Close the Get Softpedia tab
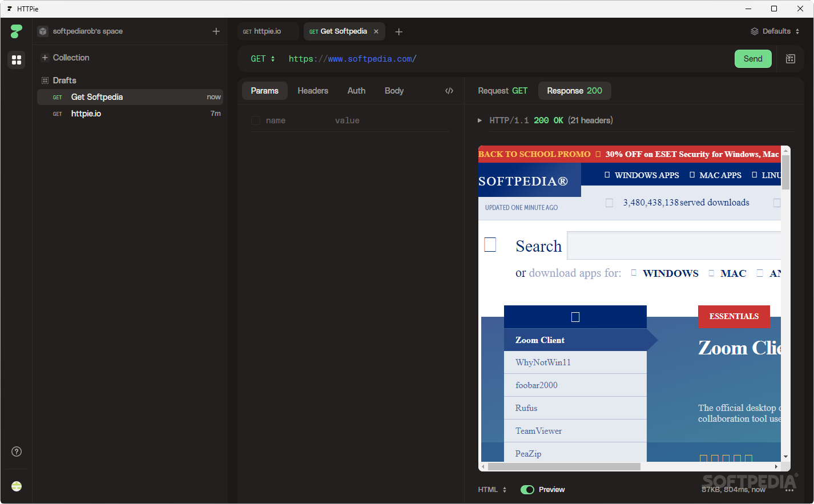Screen dimensions: 814x504 point(376,31)
